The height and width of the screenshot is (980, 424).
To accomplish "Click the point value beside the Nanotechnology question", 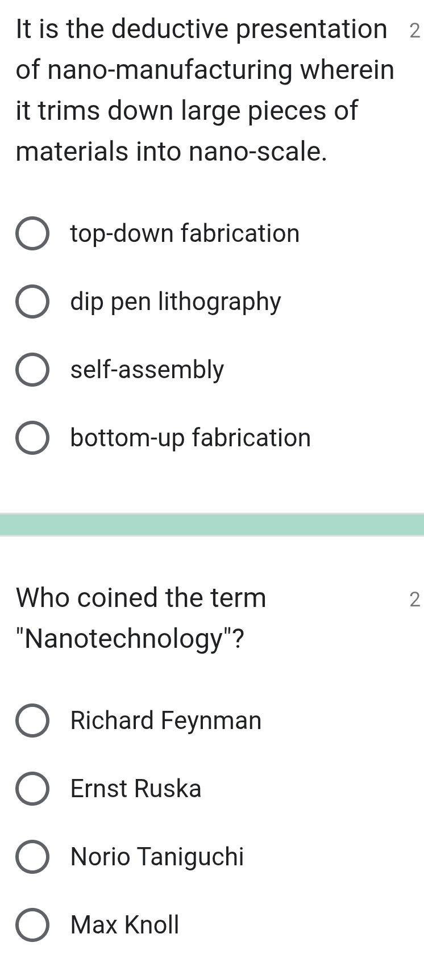I will [414, 600].
